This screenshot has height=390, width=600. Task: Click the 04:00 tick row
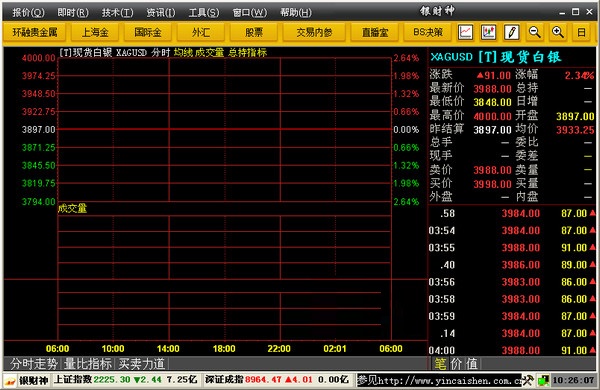click(x=512, y=350)
